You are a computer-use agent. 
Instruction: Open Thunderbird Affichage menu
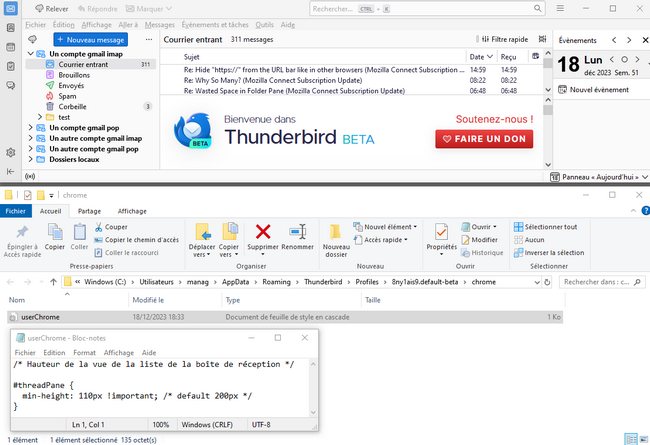96,25
